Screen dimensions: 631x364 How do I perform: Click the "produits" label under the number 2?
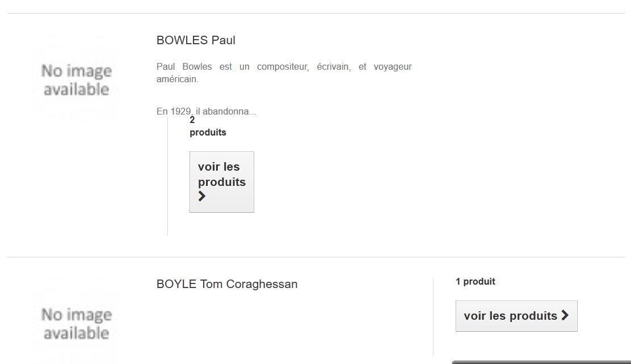point(208,133)
